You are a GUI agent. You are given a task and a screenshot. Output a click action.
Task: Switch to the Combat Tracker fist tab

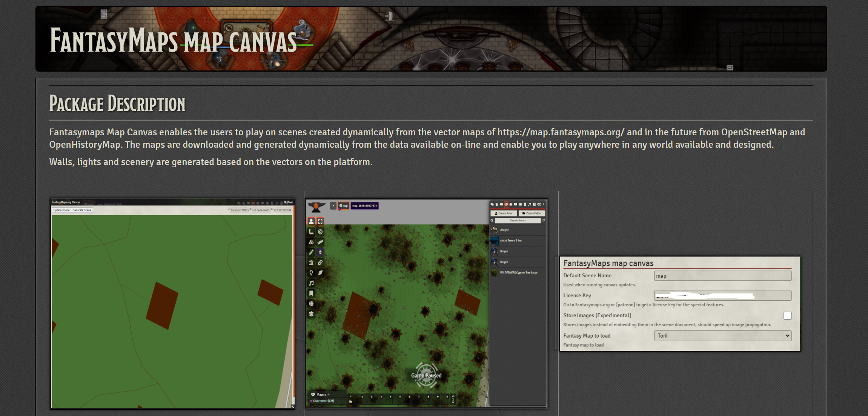coord(497,204)
